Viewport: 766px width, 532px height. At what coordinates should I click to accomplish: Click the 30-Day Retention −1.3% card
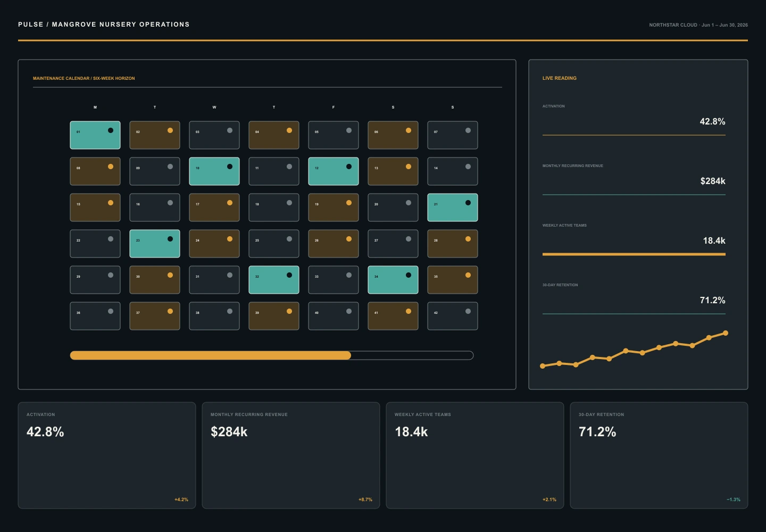[x=659, y=455]
